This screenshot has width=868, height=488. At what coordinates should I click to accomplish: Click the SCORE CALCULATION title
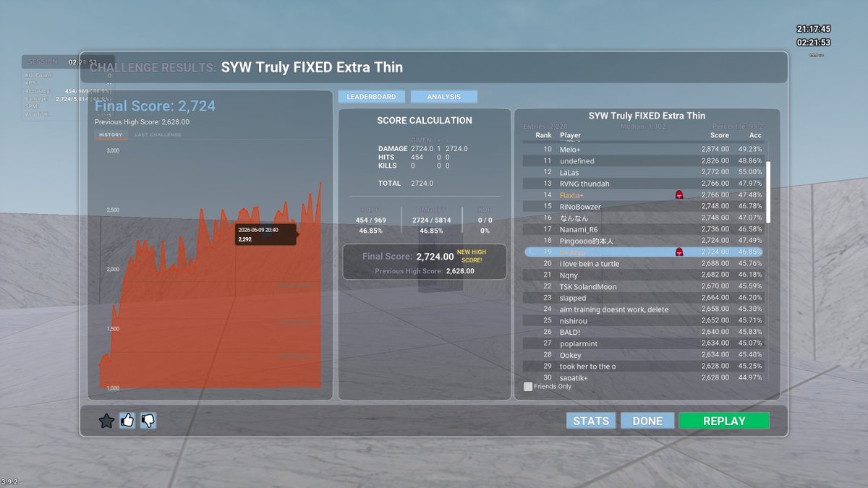[425, 121]
